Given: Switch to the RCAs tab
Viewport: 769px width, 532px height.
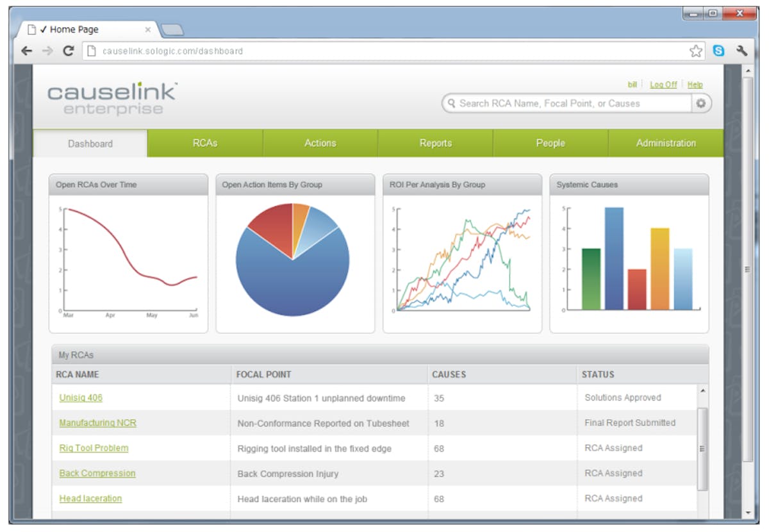Looking at the screenshot, I should click(x=205, y=143).
